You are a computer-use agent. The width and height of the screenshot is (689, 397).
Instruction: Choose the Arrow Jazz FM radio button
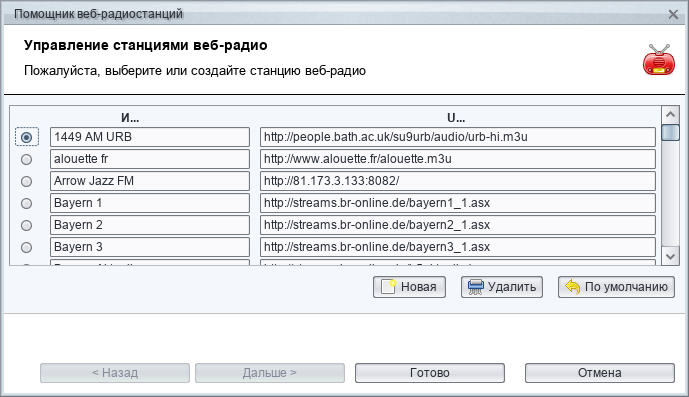pos(27,181)
